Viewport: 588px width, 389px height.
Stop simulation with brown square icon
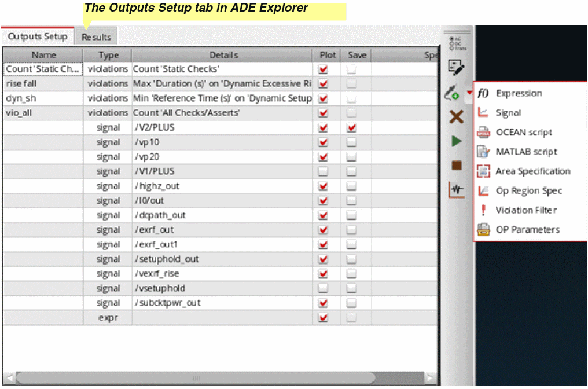(x=457, y=166)
